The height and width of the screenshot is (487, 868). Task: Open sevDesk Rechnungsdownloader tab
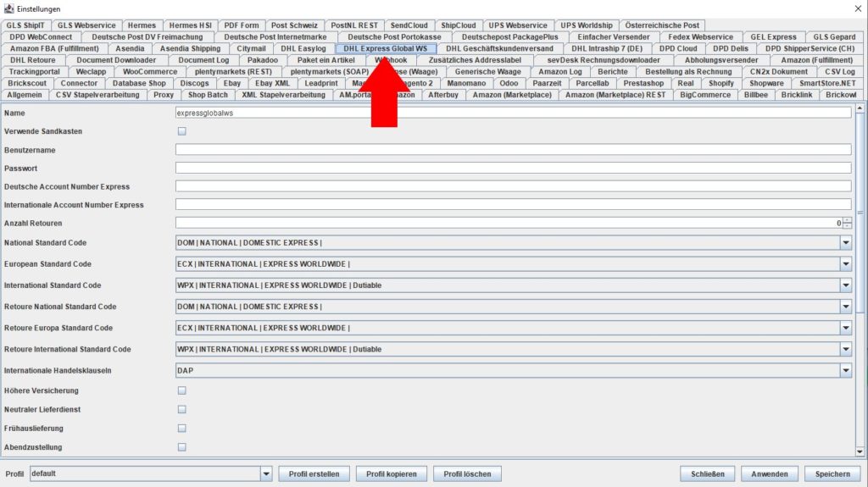pos(604,60)
